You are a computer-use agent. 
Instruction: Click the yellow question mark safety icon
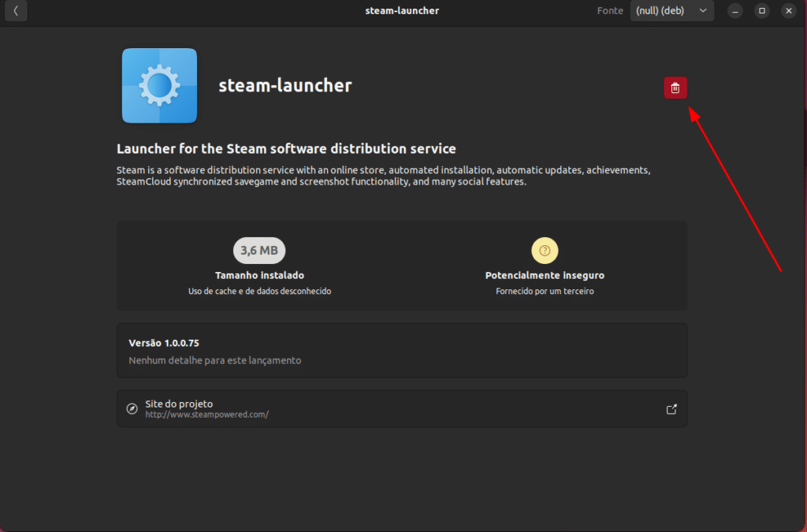click(x=545, y=251)
